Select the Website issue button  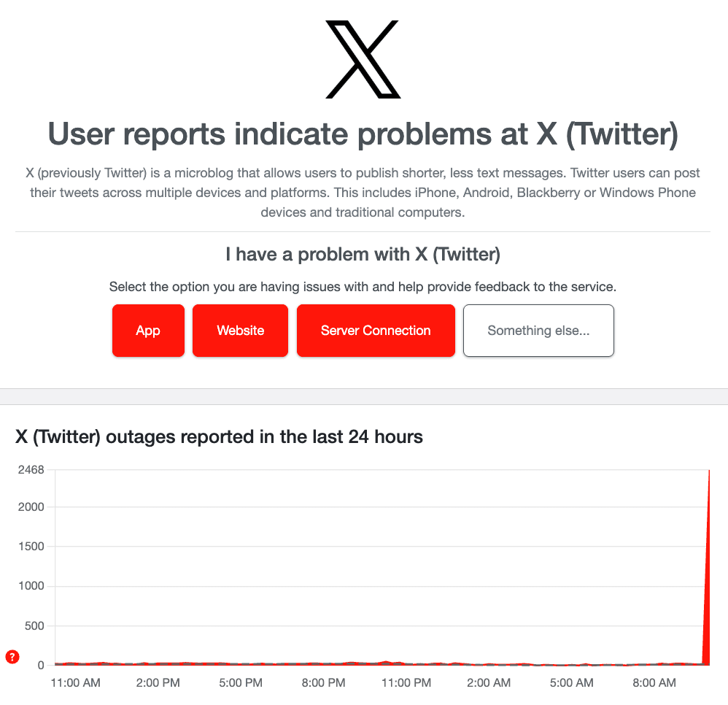point(240,331)
